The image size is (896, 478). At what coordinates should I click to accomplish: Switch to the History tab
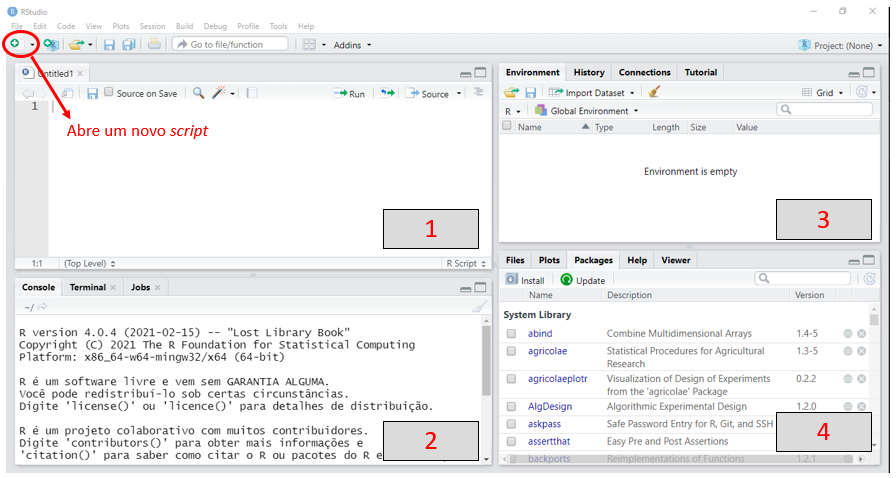(589, 72)
